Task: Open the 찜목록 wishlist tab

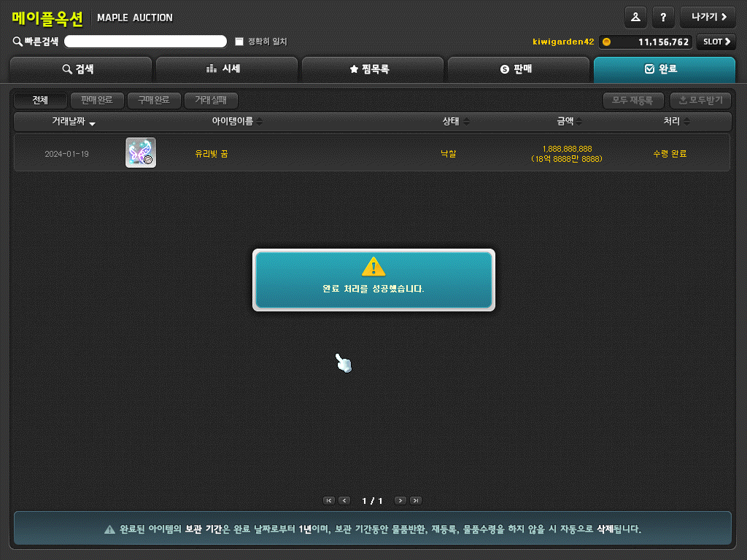Action: 373,69
